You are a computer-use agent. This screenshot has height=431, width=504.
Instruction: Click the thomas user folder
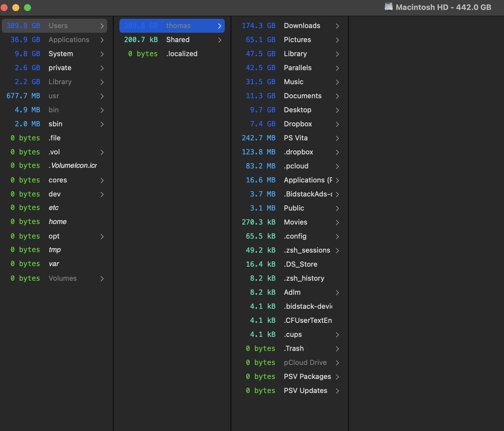click(x=178, y=26)
